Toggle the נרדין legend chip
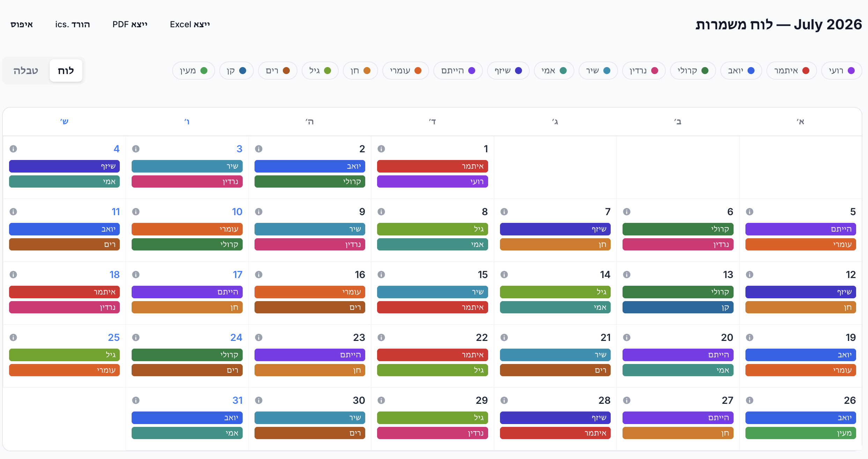Image resolution: width=868 pixels, height=459 pixels. pyautogui.click(x=644, y=71)
